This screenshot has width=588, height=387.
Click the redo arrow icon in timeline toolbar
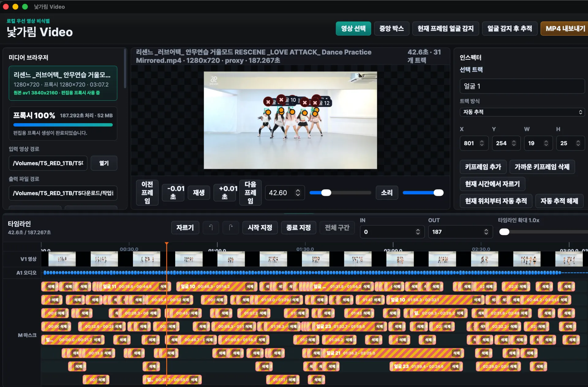click(231, 227)
